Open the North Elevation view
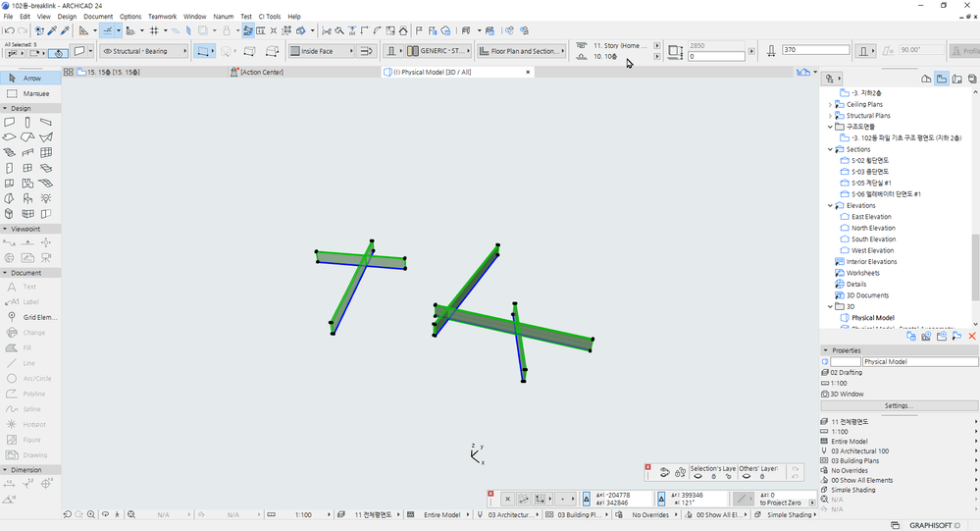The width and height of the screenshot is (980, 531). click(x=873, y=229)
